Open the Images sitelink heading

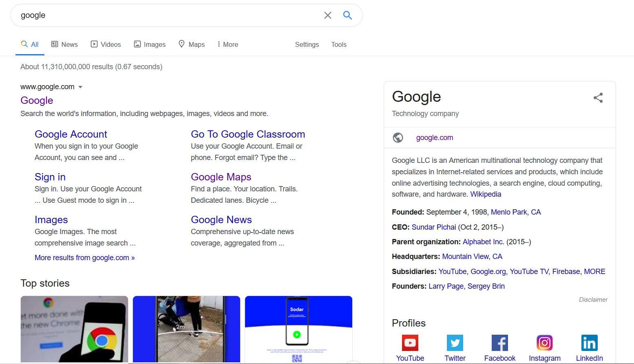(x=51, y=219)
